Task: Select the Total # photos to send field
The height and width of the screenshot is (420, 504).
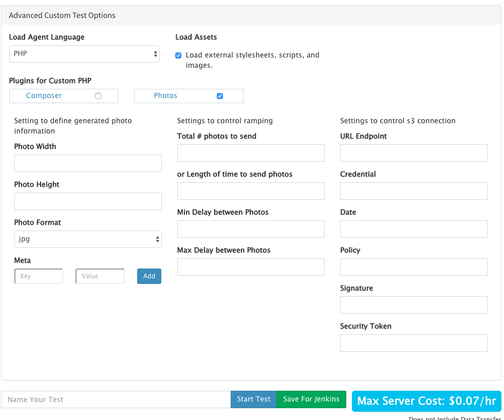Action: [x=251, y=153]
